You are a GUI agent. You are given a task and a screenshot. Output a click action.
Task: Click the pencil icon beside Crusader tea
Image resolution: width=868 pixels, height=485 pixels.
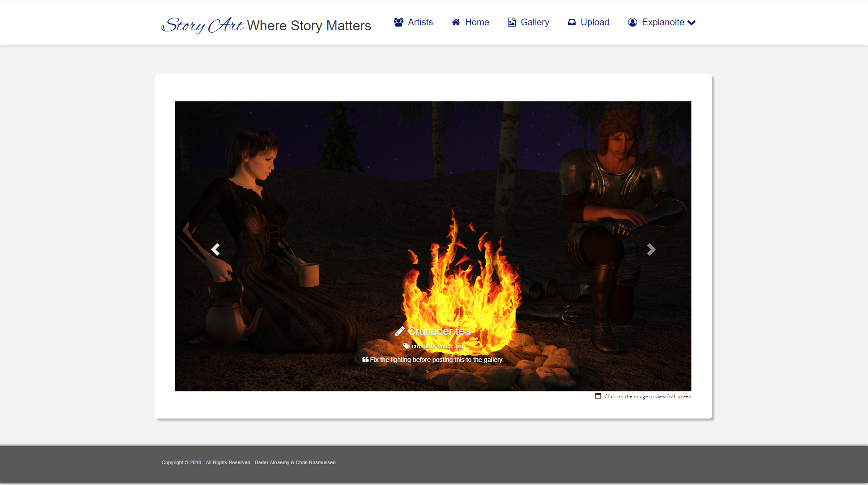[400, 331]
